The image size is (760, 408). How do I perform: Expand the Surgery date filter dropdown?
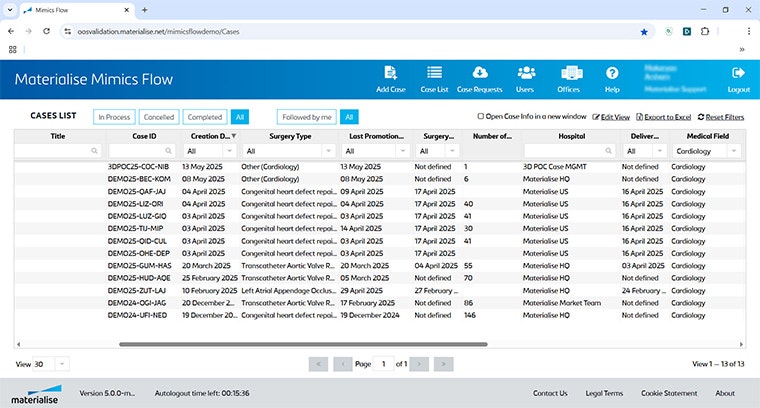[x=452, y=151]
